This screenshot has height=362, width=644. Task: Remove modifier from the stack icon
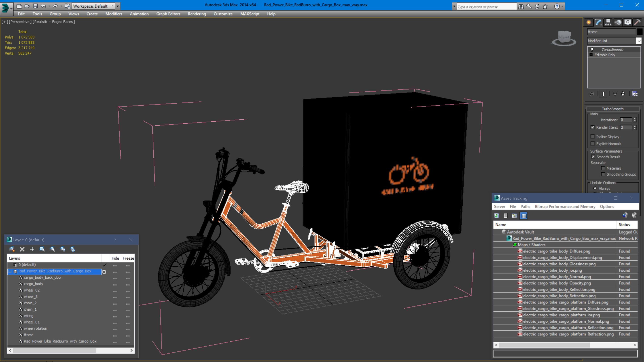(623, 94)
